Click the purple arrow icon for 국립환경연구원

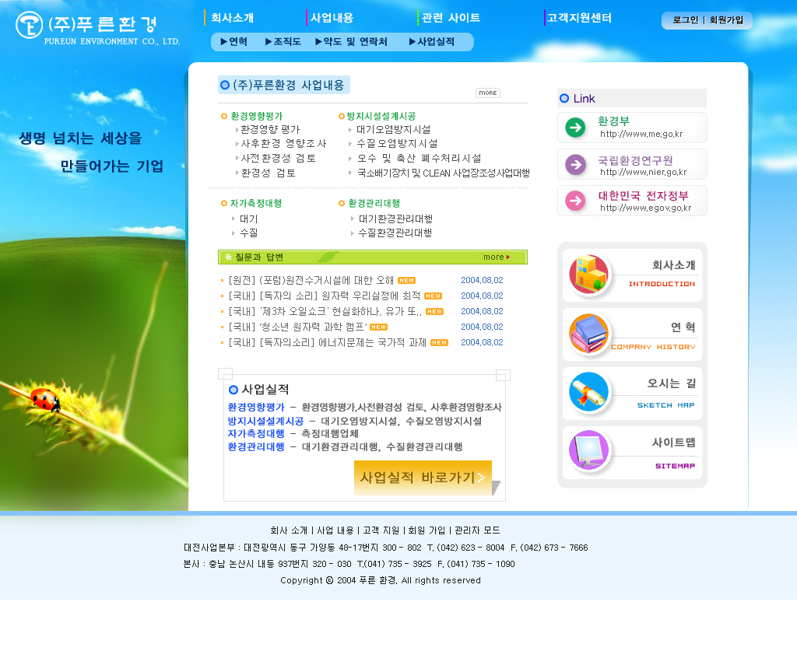(575, 164)
